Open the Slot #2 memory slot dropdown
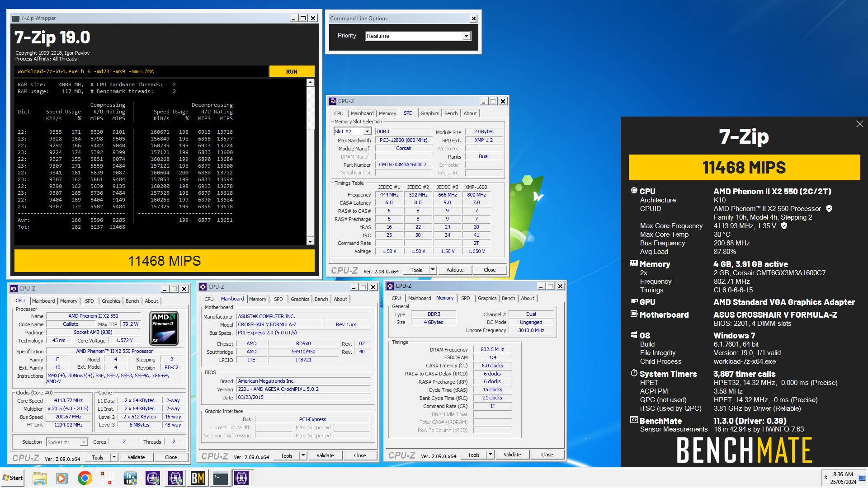Image resolution: width=868 pixels, height=488 pixels. 367,131
